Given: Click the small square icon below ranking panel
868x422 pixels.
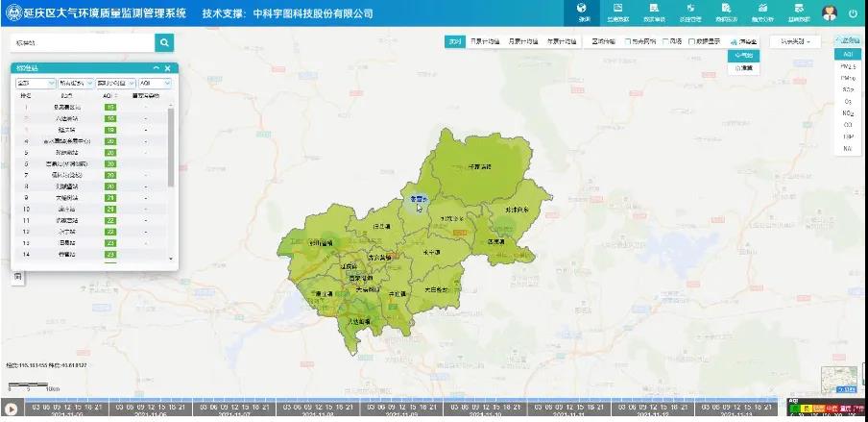Looking at the screenshot, I should tap(17, 277).
